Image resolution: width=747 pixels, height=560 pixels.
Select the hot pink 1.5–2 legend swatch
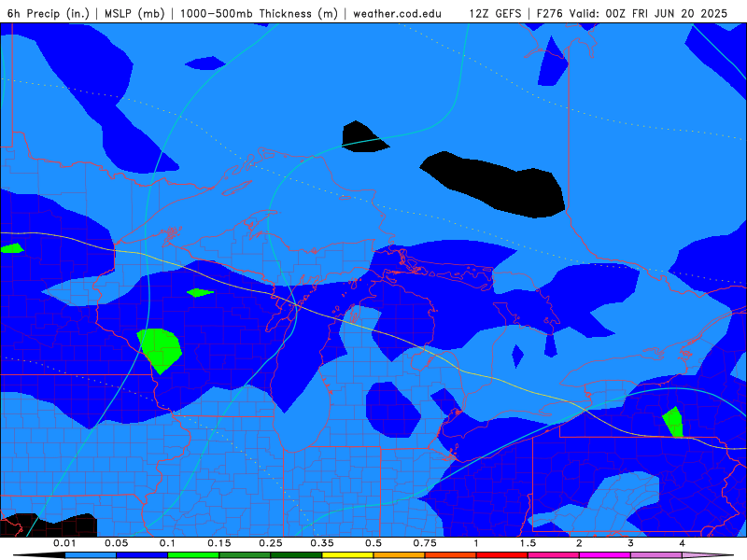tap(554, 555)
